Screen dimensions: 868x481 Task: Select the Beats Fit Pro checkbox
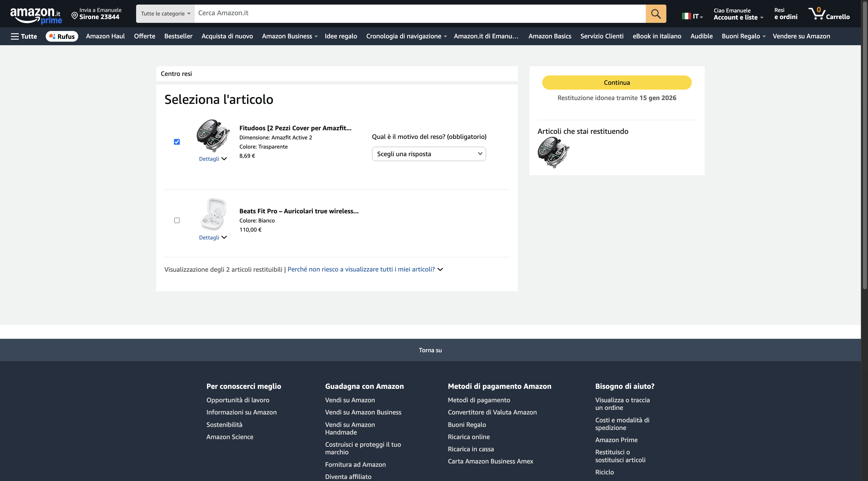tap(177, 220)
